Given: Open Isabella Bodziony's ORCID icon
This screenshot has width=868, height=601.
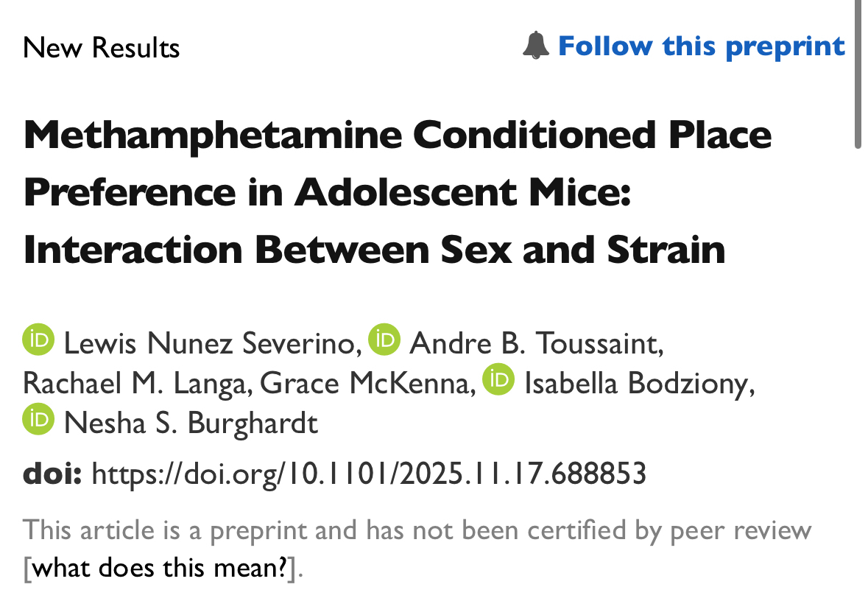Looking at the screenshot, I should (498, 380).
